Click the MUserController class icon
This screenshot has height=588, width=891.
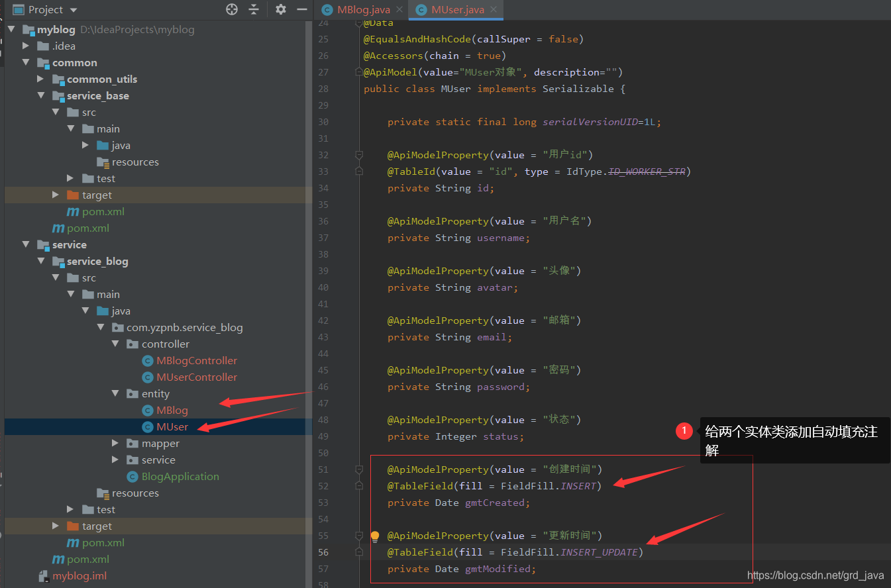click(148, 377)
